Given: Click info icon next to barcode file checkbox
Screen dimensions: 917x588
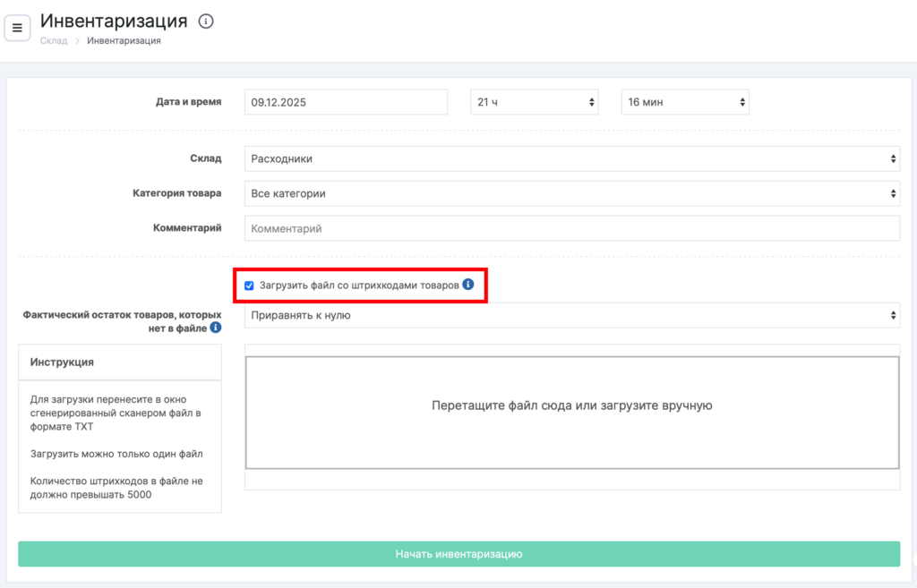Looking at the screenshot, I should point(467,285).
